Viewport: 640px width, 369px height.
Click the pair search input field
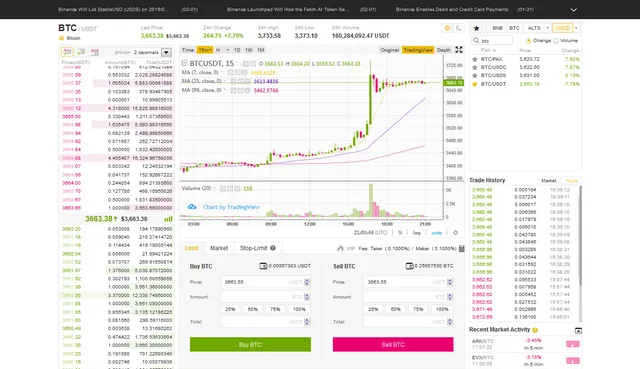coord(492,40)
